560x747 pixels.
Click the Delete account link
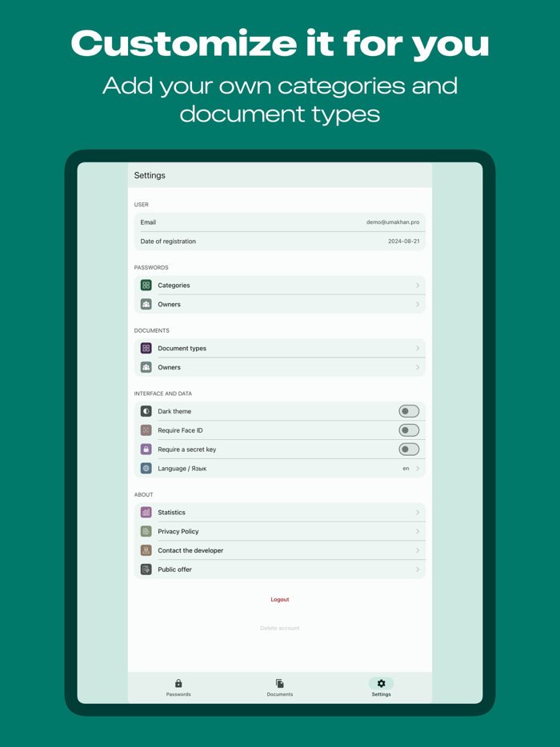pyautogui.click(x=280, y=628)
